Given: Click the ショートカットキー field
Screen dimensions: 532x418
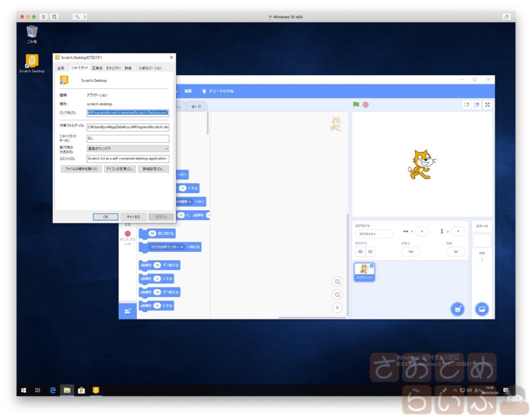Looking at the screenshot, I should [x=128, y=138].
